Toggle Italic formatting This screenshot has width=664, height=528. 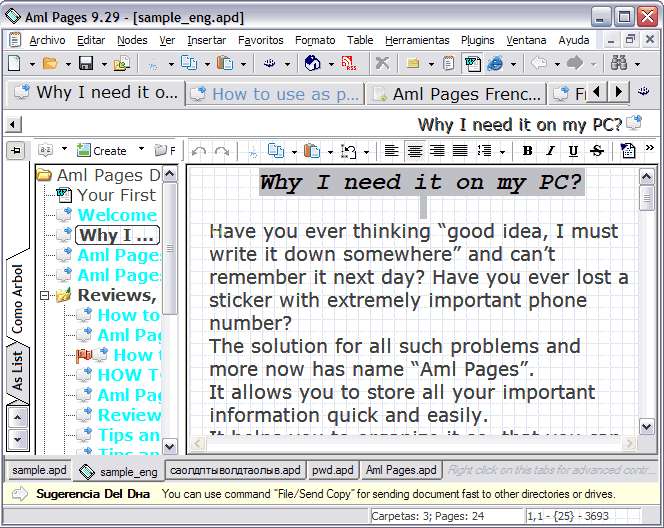[551, 151]
